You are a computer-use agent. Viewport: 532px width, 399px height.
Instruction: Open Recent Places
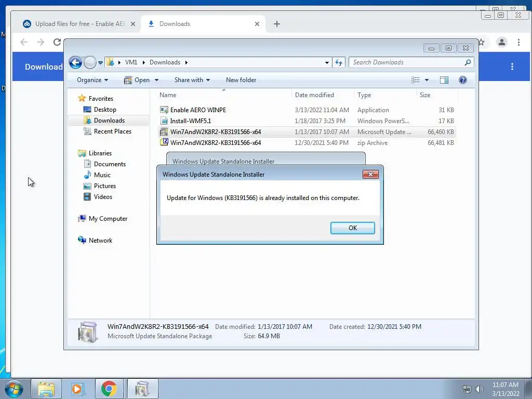113,131
